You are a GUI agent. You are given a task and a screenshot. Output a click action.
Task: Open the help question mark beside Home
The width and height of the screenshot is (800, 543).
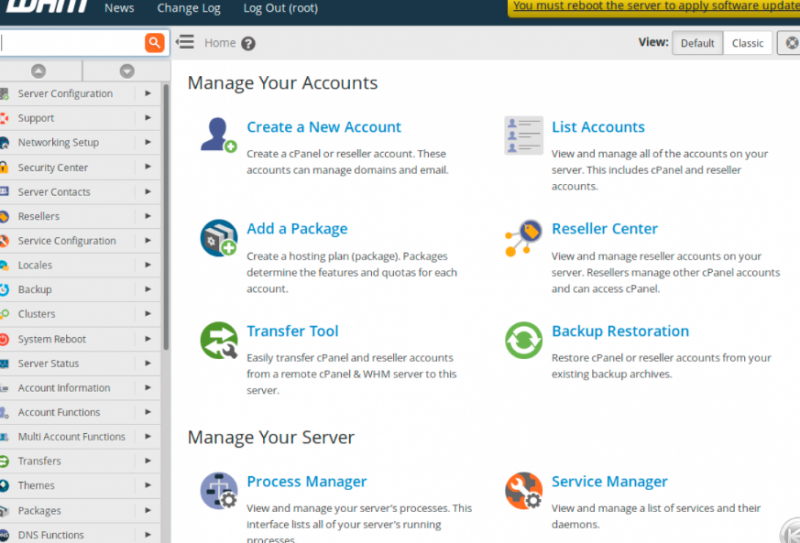coord(248,43)
